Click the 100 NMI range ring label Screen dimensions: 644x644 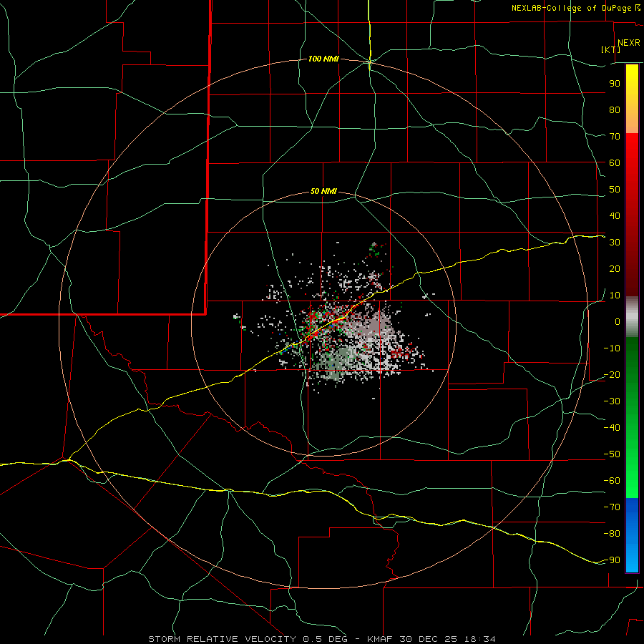click(323, 59)
